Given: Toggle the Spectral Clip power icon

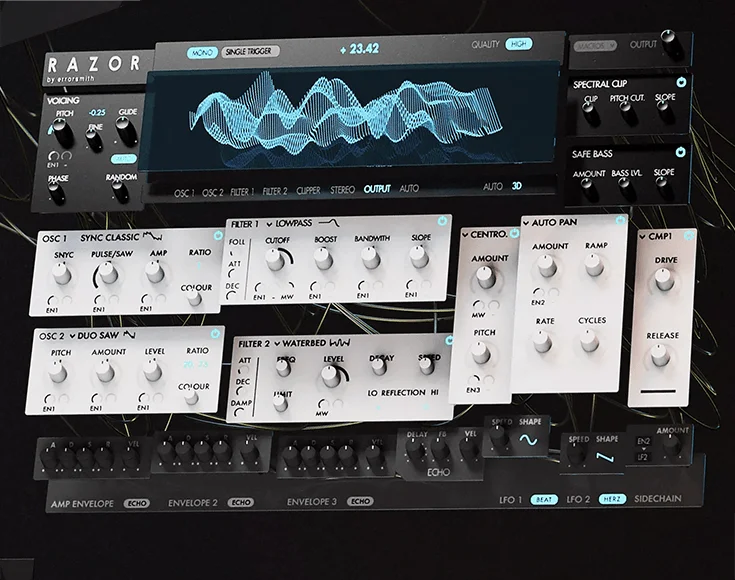Looking at the screenshot, I should pos(681,83).
